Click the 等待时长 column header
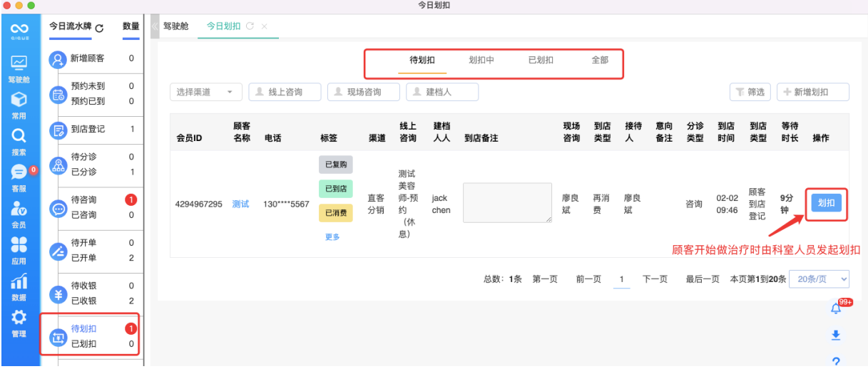This screenshot has height=369, width=868. click(790, 132)
